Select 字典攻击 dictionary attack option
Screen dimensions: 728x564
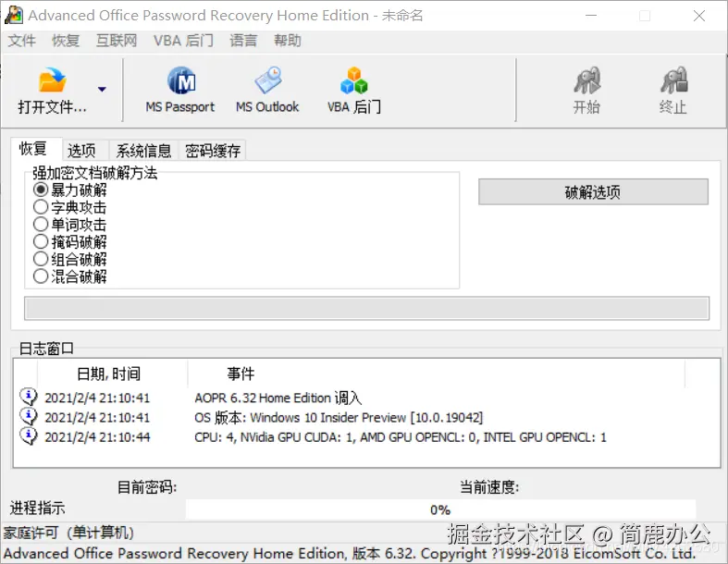coord(70,207)
